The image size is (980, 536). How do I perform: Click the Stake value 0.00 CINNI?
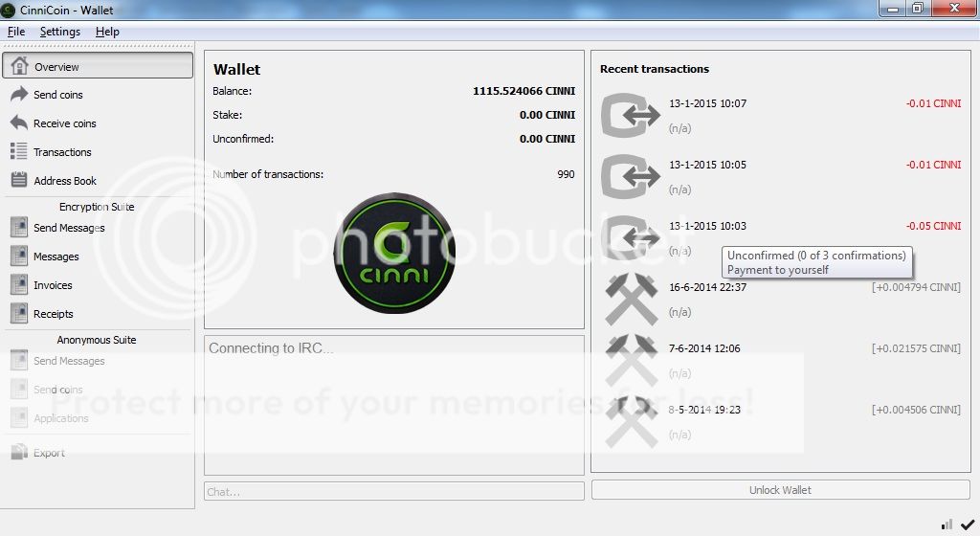pyautogui.click(x=546, y=114)
